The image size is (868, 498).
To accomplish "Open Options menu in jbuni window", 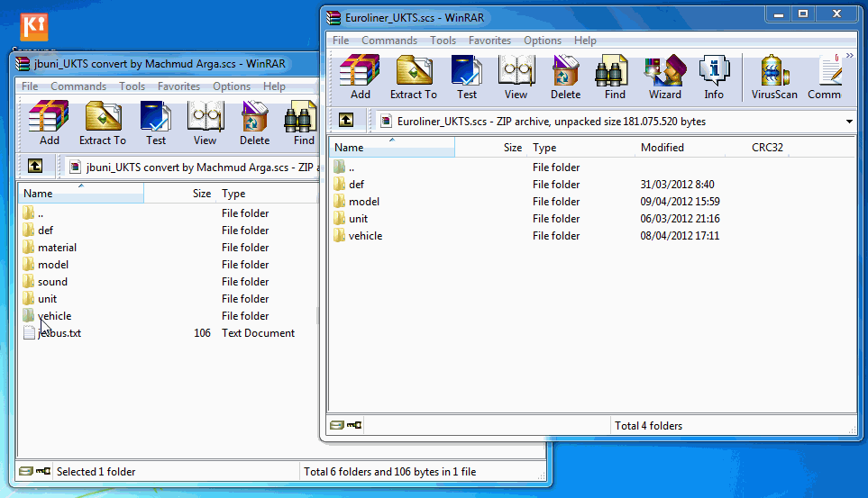I will [232, 86].
